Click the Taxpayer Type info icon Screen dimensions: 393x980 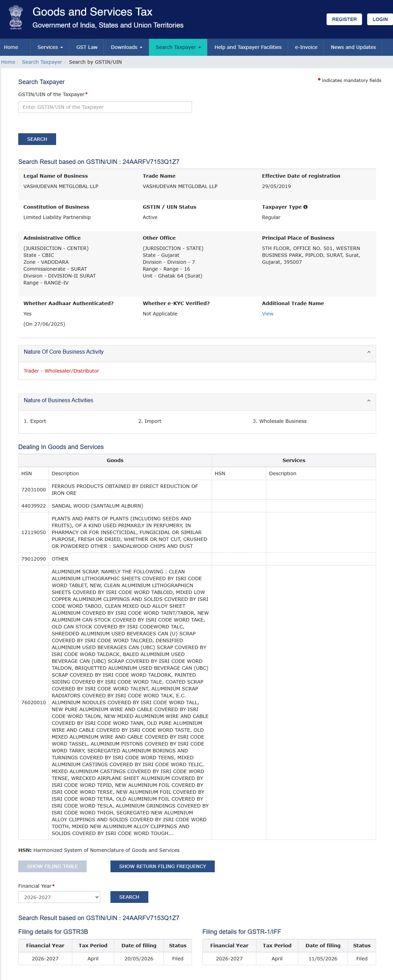(x=305, y=207)
